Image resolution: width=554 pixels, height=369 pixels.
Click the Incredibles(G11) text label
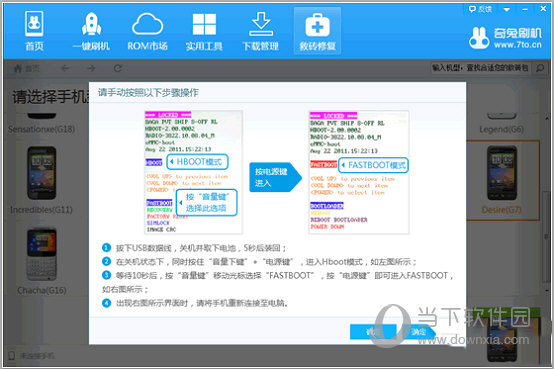tap(41, 210)
